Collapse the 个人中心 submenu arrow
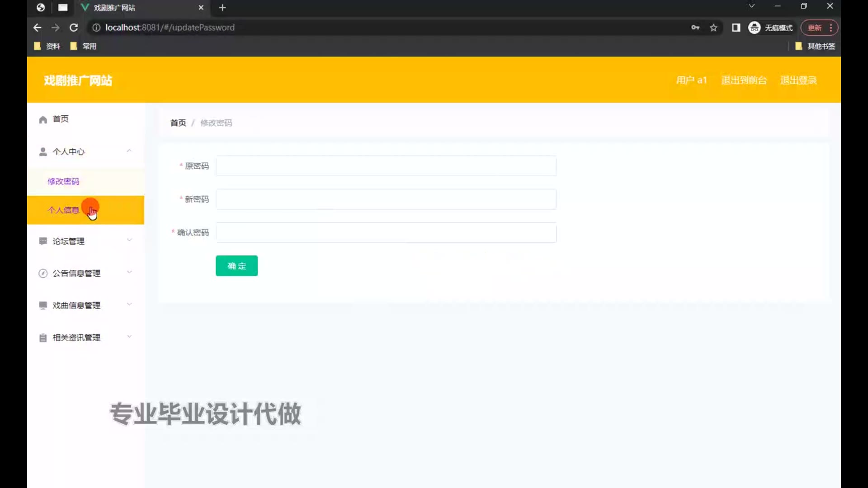Viewport: 868px width, 488px height. [129, 151]
